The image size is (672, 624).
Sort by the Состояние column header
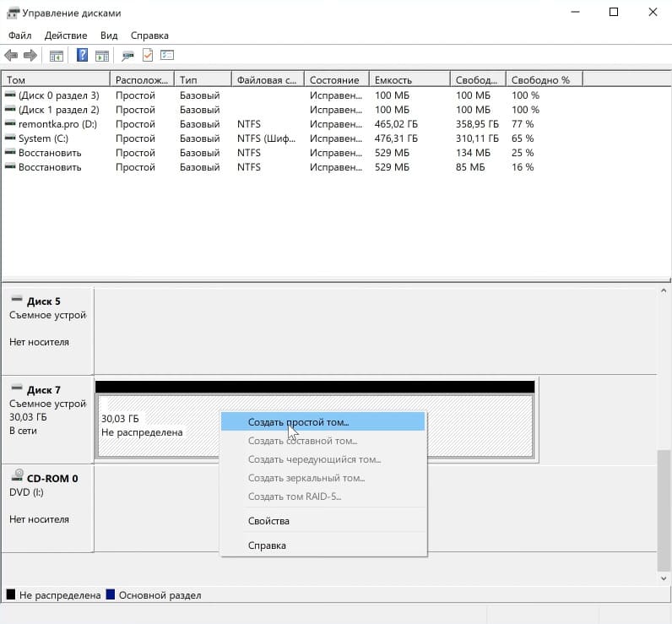tap(337, 79)
